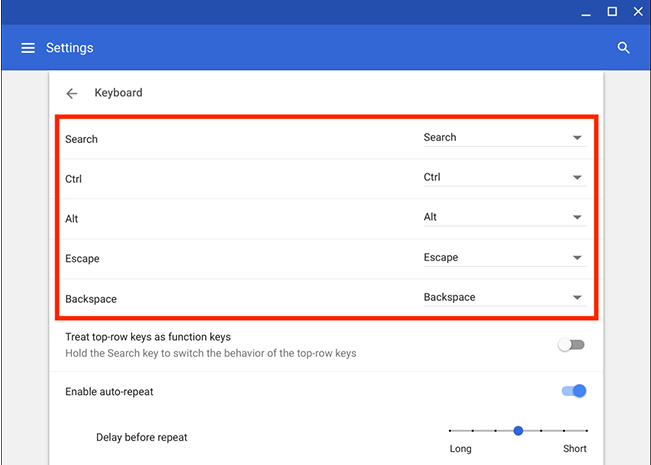This screenshot has width=651, height=465.
Task: Click the Delay before repeat slider handle
Action: coord(518,431)
